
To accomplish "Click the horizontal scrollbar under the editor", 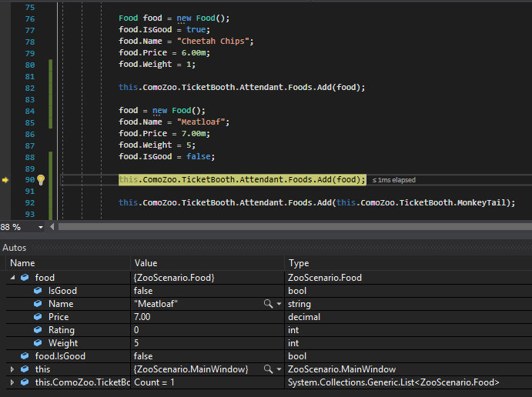I will (293, 227).
